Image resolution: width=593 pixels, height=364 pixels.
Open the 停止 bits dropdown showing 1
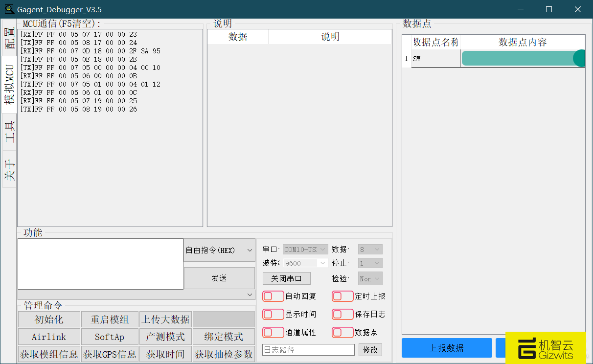(370, 263)
